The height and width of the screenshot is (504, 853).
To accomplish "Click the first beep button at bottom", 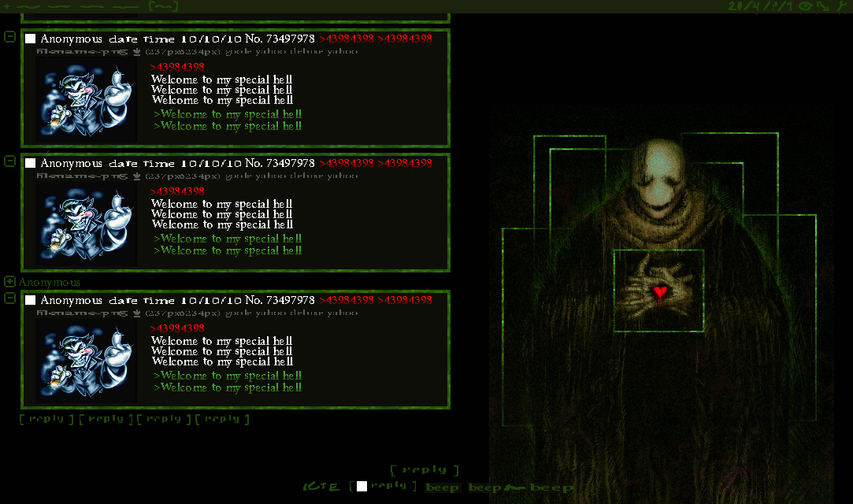I will pos(443,487).
